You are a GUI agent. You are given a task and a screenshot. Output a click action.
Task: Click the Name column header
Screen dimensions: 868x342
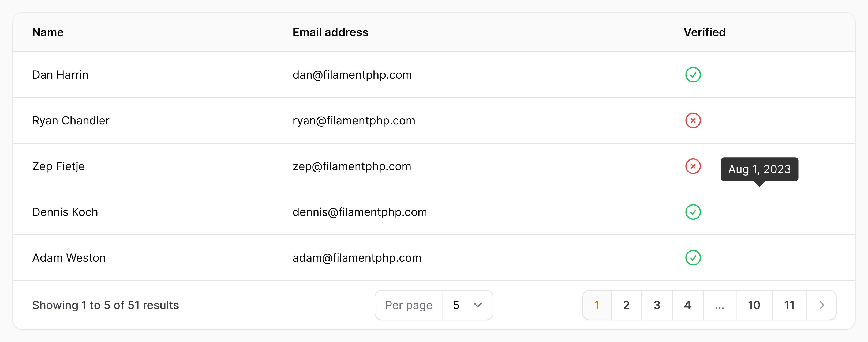pos(48,32)
